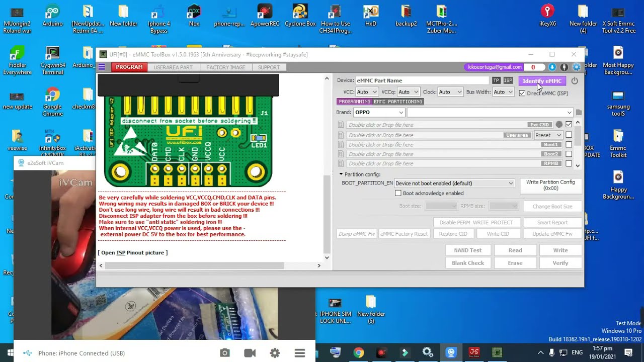Screen dimensions: 644x362
Task: Open the Clock dropdown
Action: [x=450, y=92]
